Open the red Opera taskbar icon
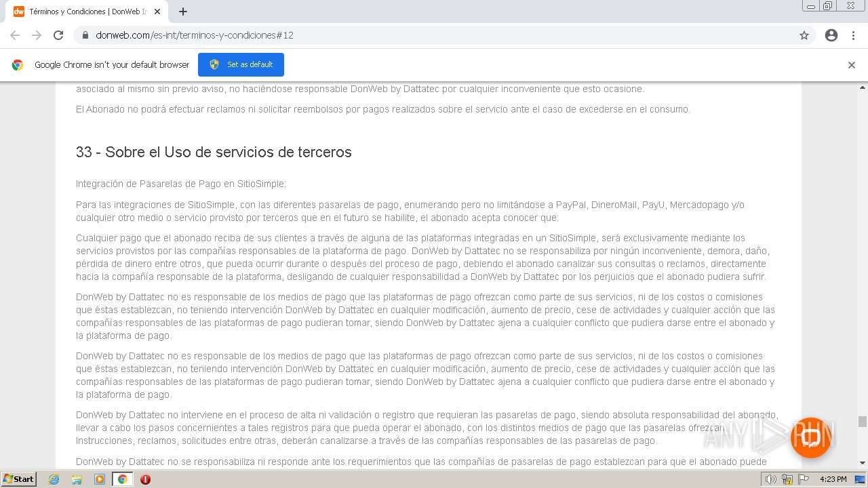Screen dimensions: 868x488 coord(145,479)
